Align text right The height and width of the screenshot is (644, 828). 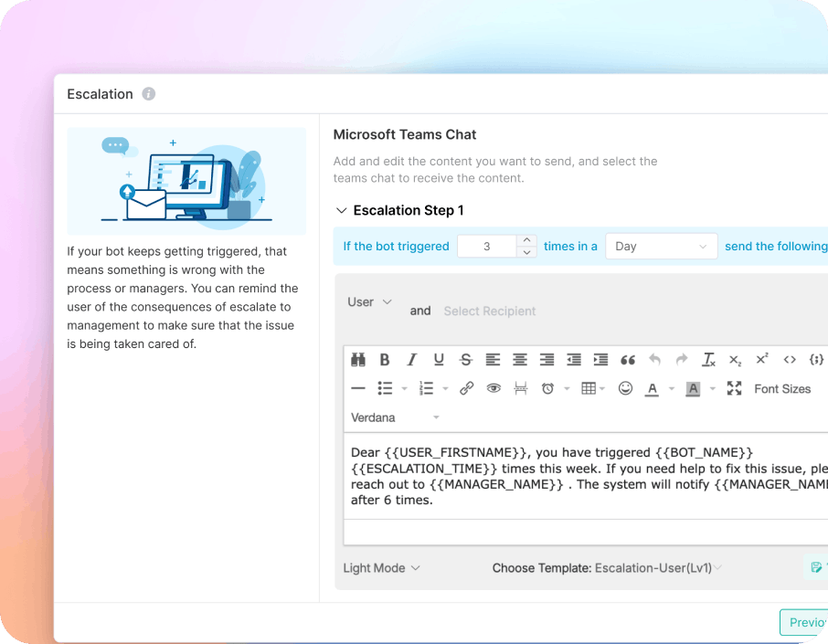[x=547, y=360]
